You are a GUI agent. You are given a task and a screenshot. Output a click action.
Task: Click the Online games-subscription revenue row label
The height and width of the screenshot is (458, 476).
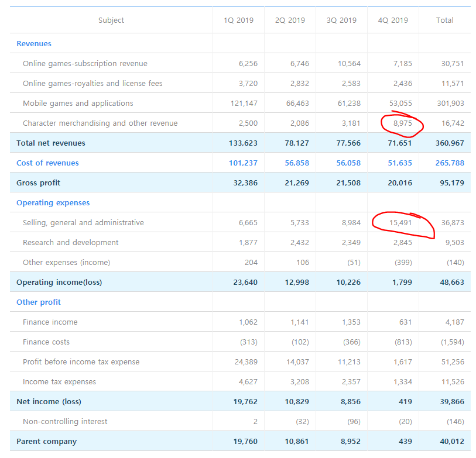(x=85, y=64)
